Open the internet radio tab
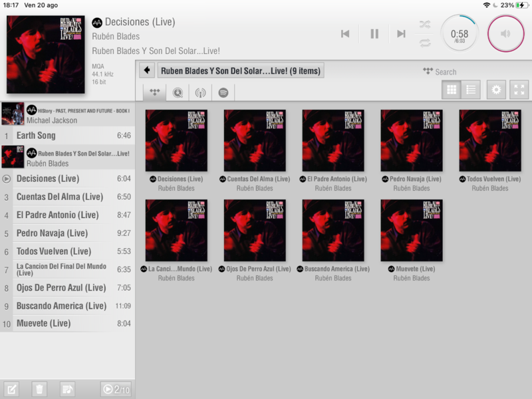 (x=200, y=92)
